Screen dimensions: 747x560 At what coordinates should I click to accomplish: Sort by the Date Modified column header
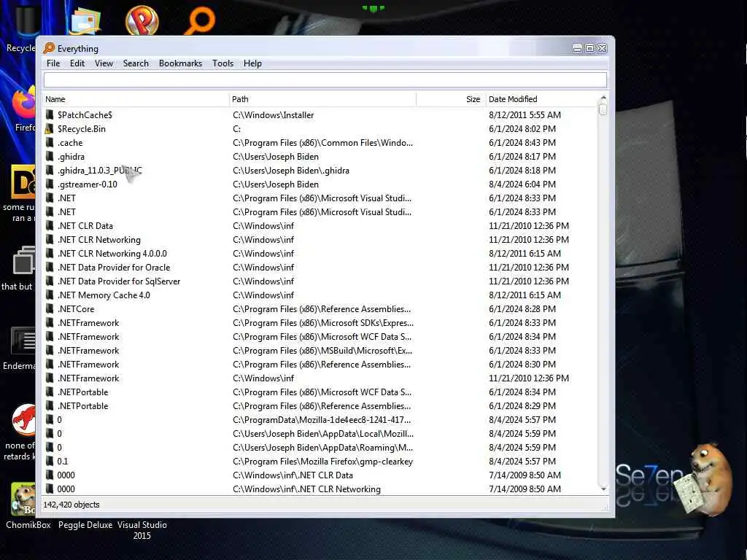(542, 99)
